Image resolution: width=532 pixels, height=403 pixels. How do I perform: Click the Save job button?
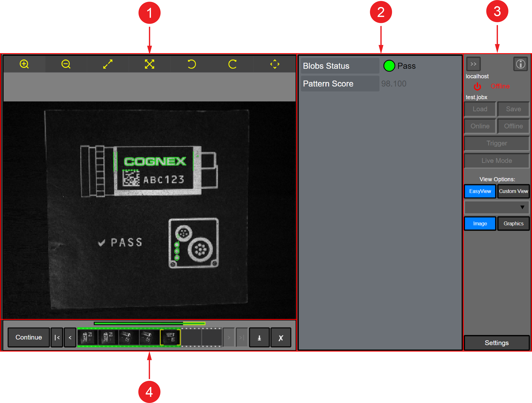click(x=513, y=109)
